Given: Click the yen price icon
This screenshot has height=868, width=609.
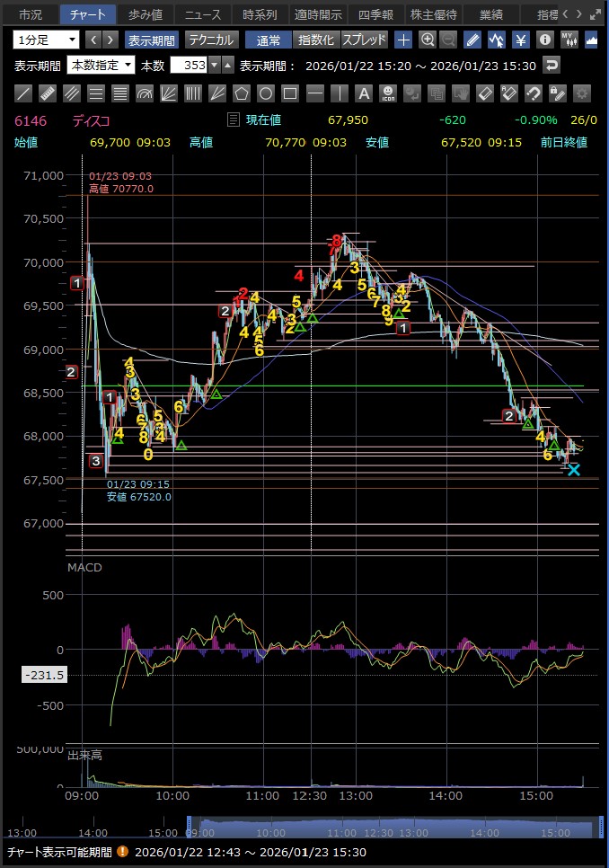Looking at the screenshot, I should (x=520, y=40).
